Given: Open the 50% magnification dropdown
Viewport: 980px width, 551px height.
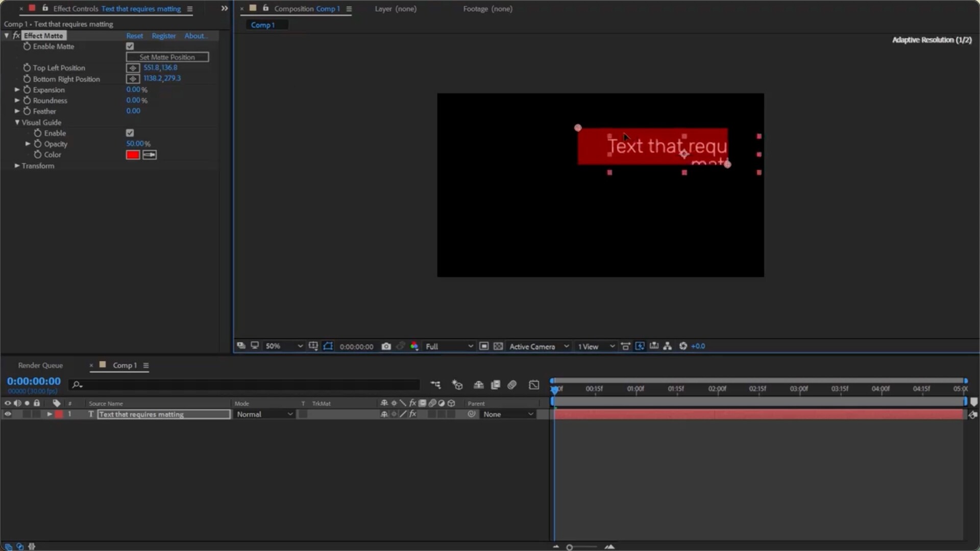Looking at the screenshot, I should (283, 346).
